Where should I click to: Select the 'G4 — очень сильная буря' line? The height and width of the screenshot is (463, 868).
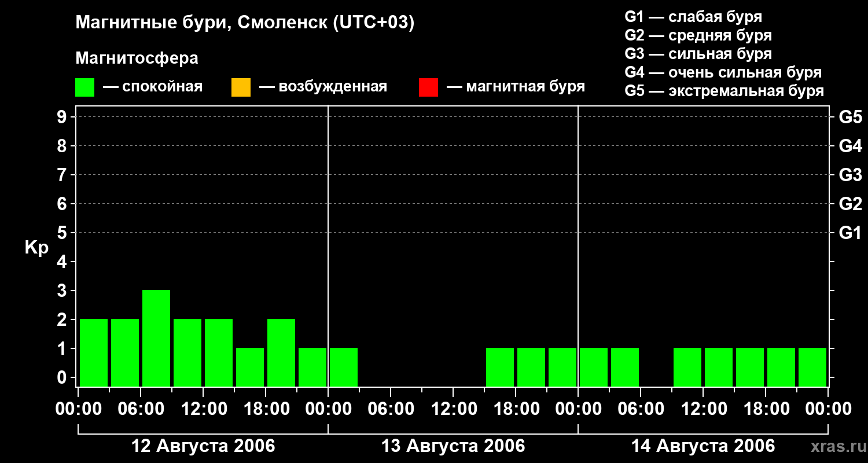pyautogui.click(x=723, y=72)
